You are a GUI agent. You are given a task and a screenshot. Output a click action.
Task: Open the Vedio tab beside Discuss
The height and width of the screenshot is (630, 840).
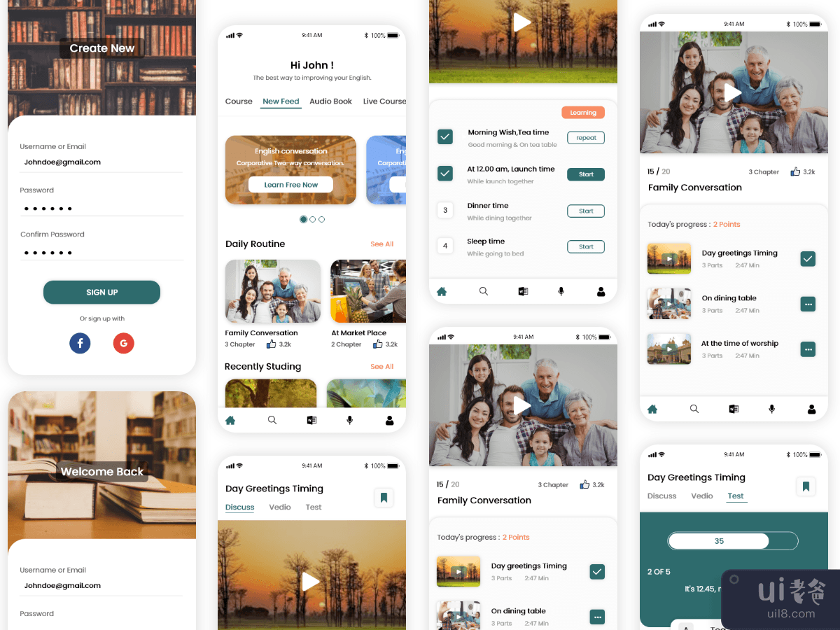coord(279,507)
